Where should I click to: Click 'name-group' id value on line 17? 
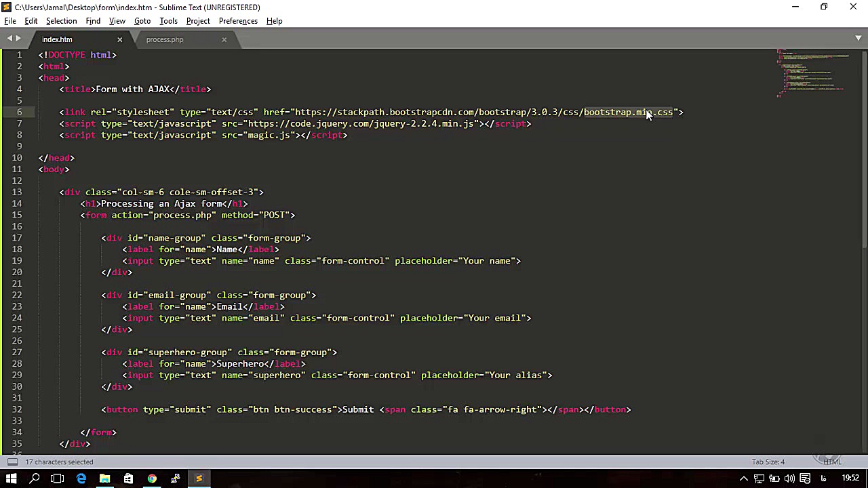coord(174,238)
